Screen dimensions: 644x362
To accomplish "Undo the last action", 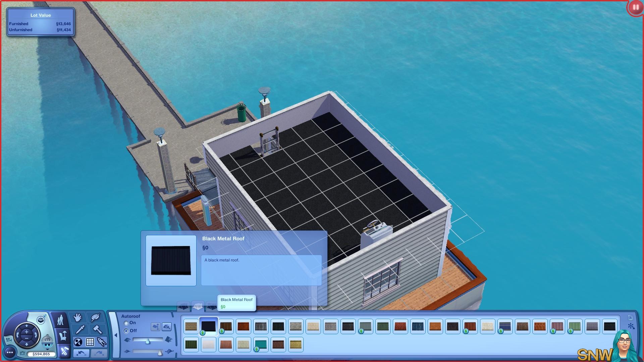I will (x=81, y=353).
